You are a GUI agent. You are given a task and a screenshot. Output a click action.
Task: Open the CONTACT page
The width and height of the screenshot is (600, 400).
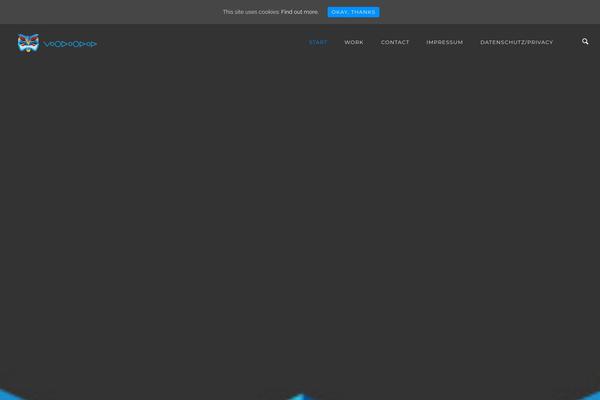(x=395, y=42)
